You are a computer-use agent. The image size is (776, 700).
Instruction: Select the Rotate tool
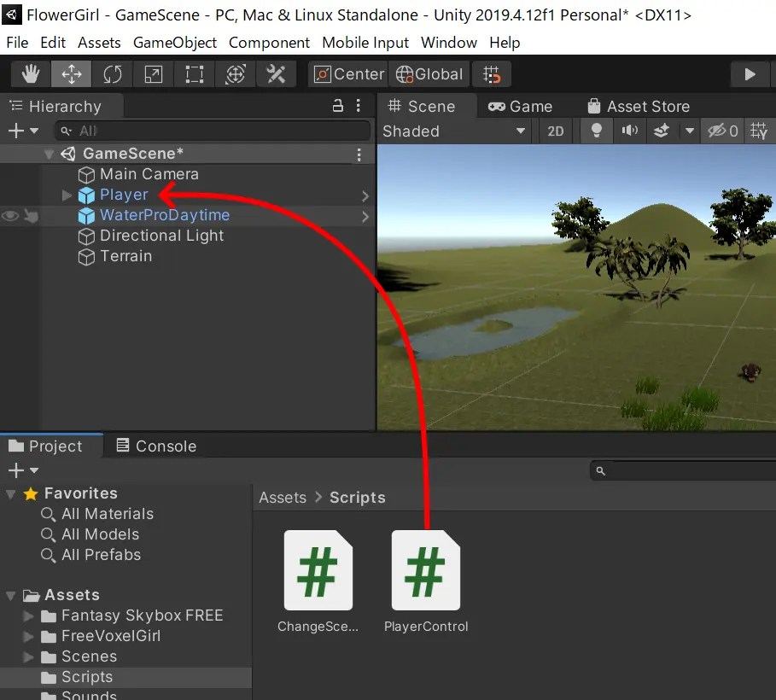(113, 74)
